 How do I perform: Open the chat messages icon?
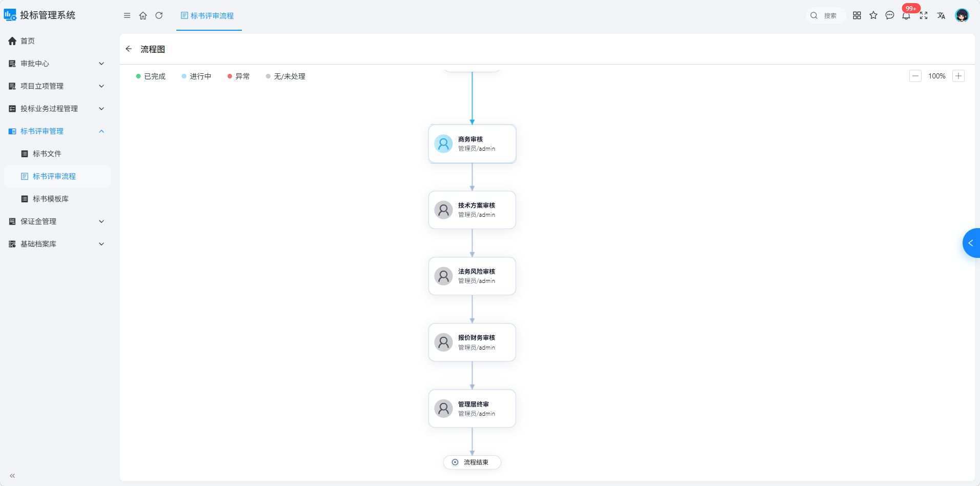coord(890,15)
